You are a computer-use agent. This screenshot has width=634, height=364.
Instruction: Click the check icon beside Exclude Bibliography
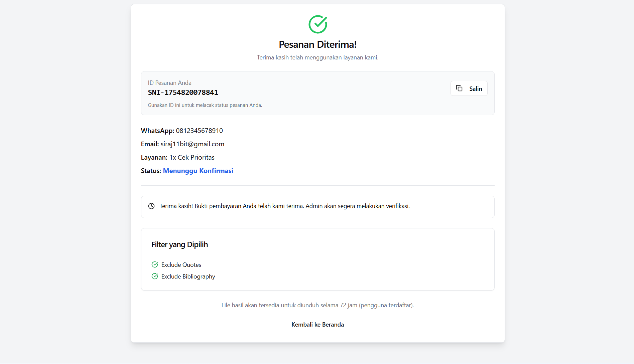[x=155, y=276]
